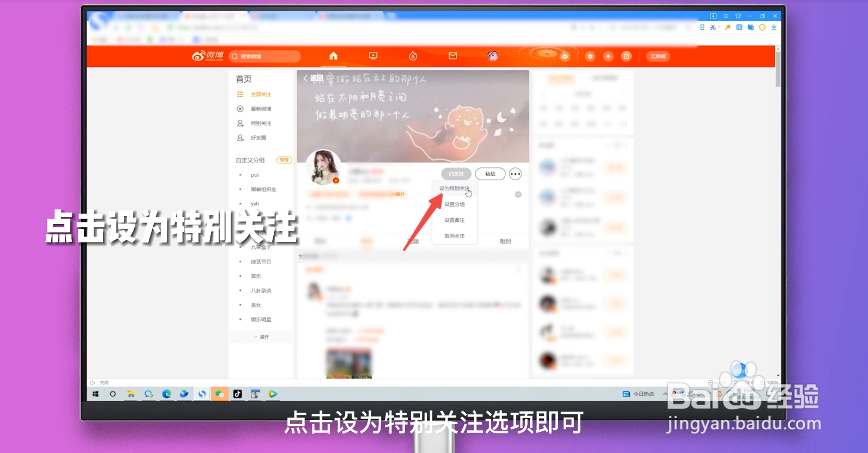868x453 pixels.
Task: Open the video icon in Weibo header
Action: pyautogui.click(x=373, y=56)
